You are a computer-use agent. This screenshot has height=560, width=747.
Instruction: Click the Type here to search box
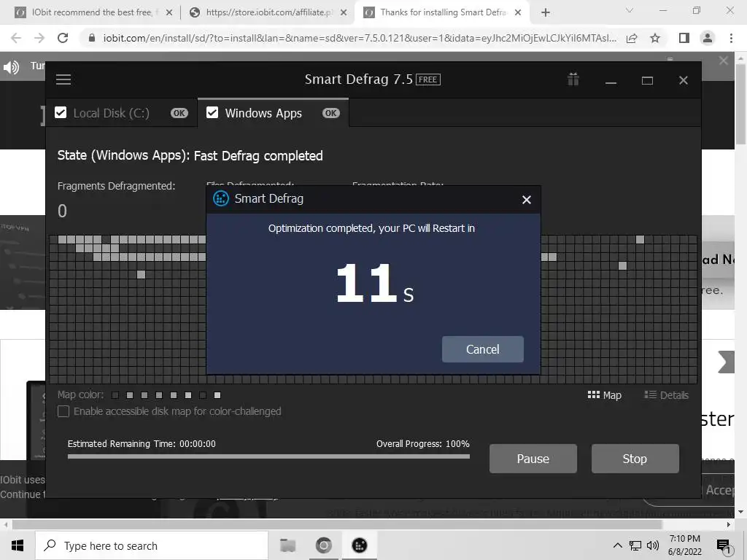pyautogui.click(x=152, y=545)
